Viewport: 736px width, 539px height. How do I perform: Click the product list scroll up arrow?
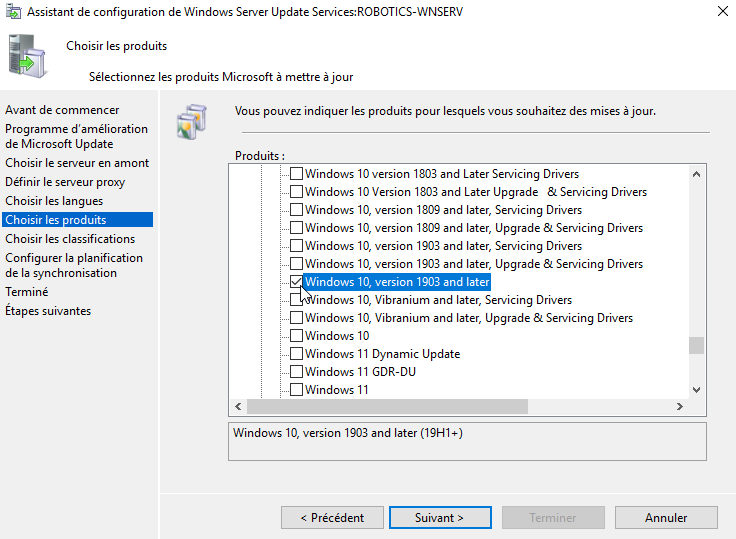click(x=697, y=174)
